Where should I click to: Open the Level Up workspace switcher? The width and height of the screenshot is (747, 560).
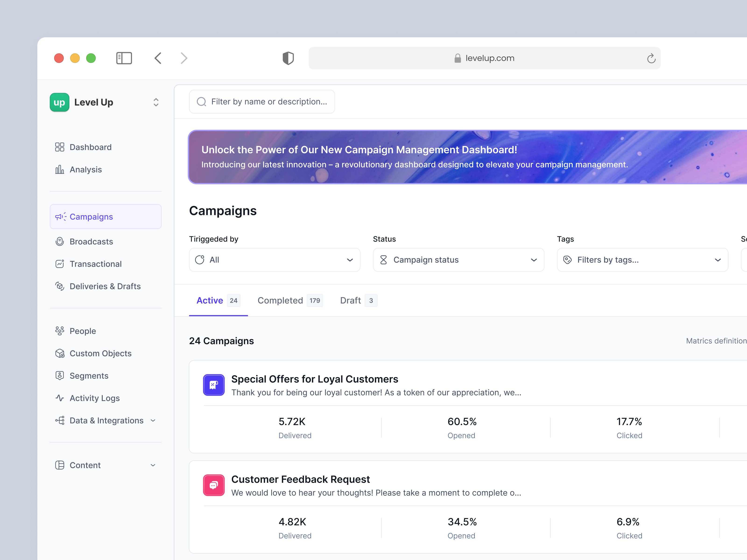pos(156,102)
